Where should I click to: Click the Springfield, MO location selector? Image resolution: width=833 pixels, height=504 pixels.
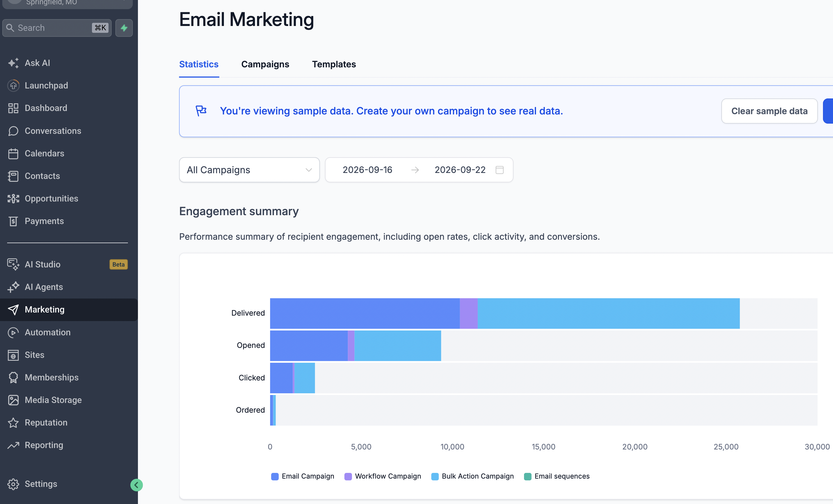pos(68,3)
